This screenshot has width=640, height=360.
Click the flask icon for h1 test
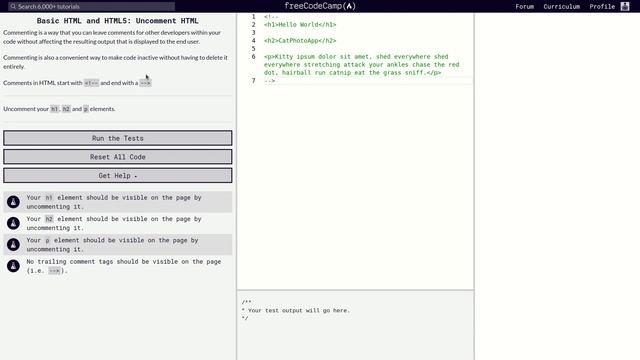pos(13,202)
